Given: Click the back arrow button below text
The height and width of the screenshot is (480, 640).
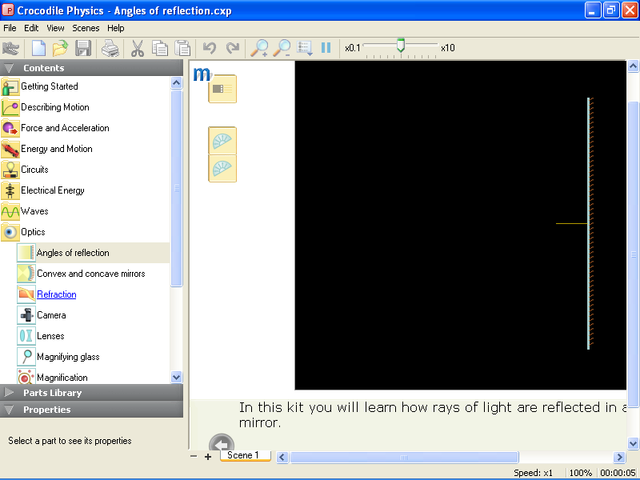Looking at the screenshot, I should [x=222, y=443].
